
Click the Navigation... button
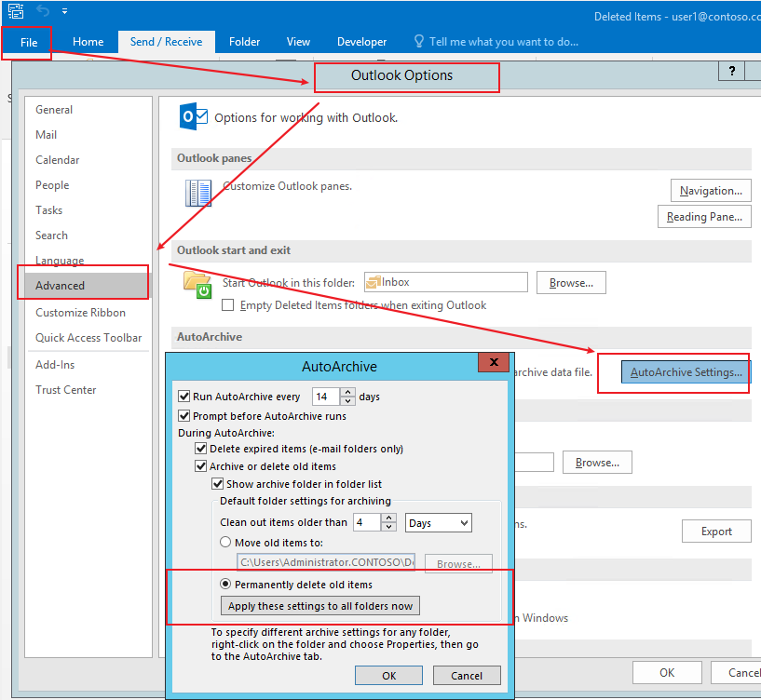[x=711, y=191]
